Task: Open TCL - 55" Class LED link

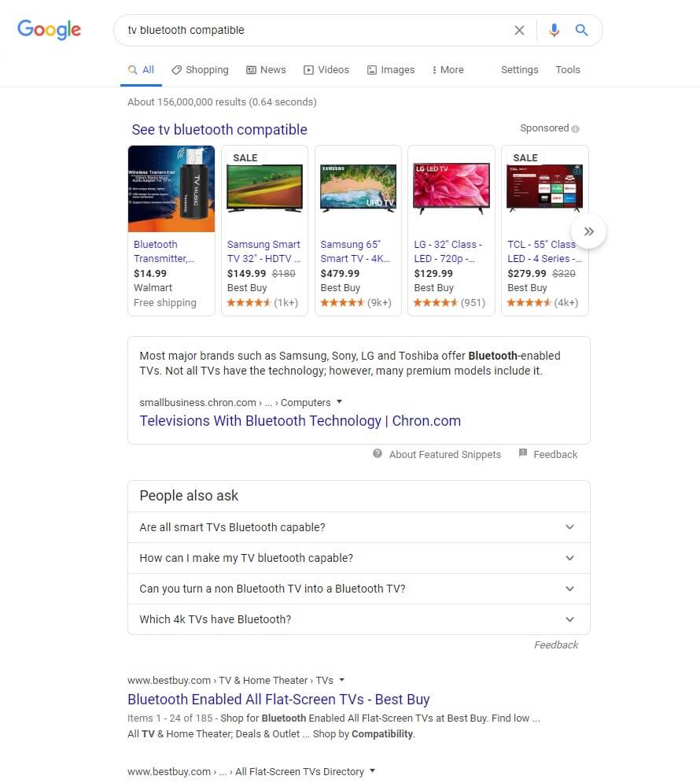Action: (x=544, y=251)
